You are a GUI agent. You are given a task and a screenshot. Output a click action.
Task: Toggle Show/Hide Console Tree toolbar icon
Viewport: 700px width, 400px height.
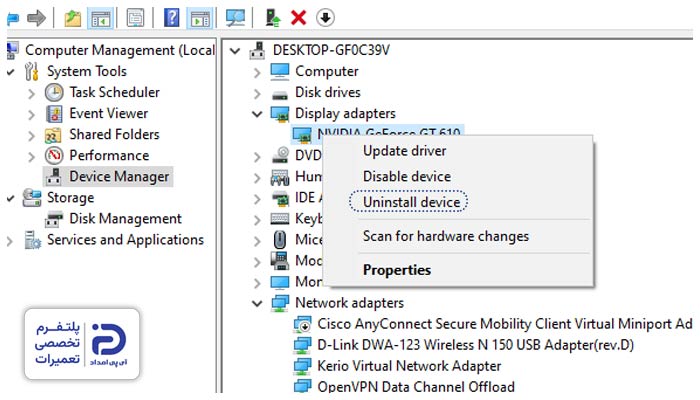(100, 18)
